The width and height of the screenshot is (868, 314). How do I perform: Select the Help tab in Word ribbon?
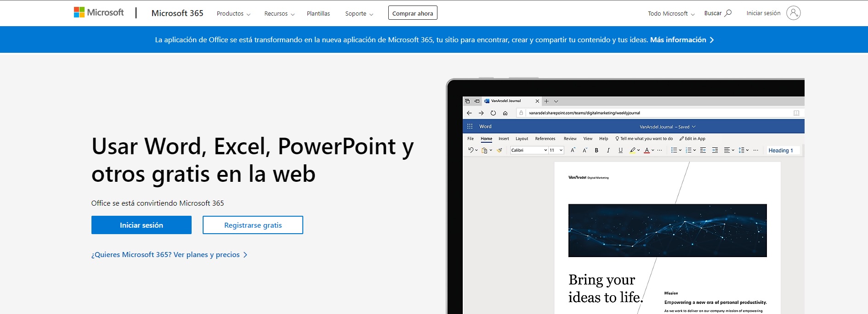click(x=604, y=139)
